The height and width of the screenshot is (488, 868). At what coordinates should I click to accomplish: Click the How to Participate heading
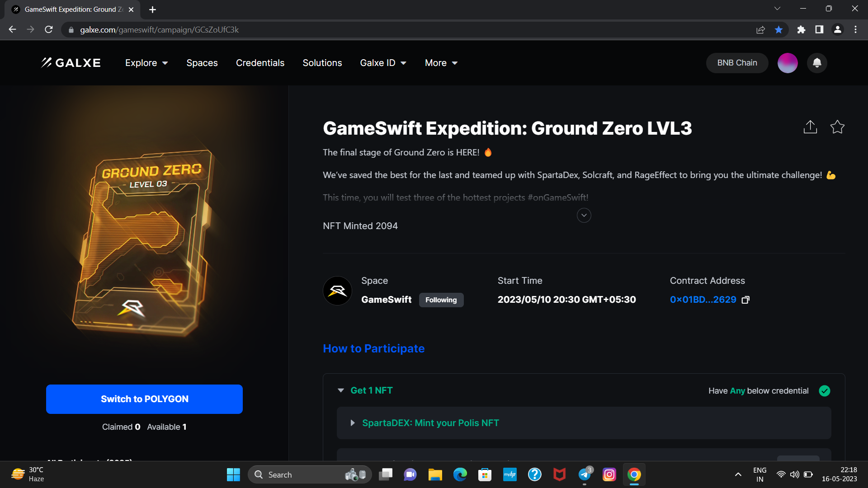(x=374, y=348)
